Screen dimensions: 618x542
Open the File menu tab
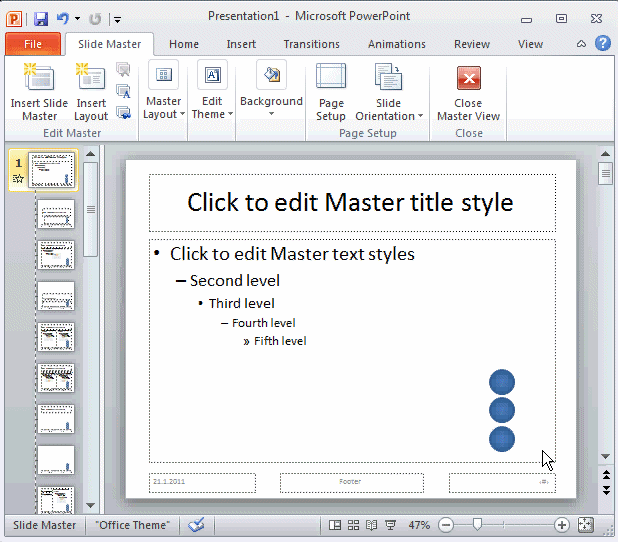[32, 44]
